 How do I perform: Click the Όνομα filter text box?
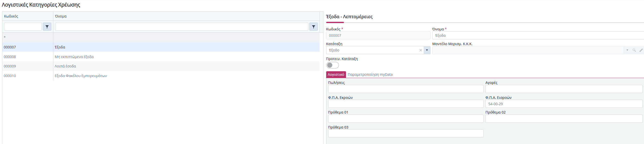[x=182, y=27]
